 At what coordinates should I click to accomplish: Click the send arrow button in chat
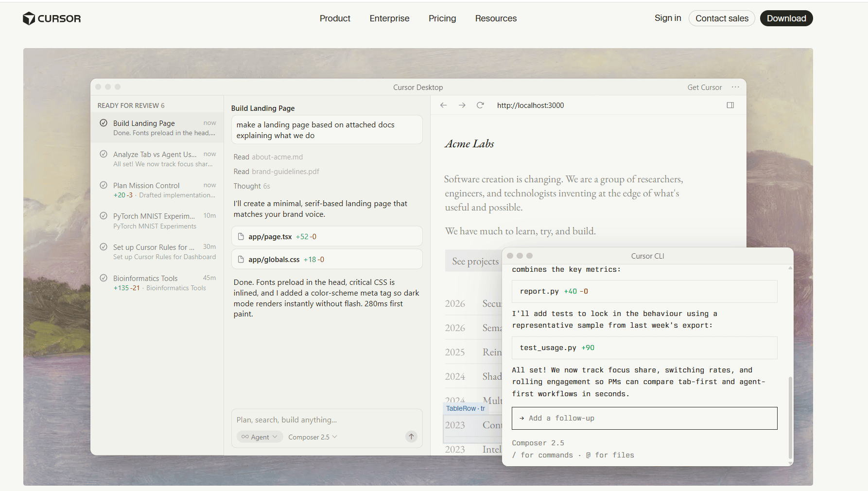click(411, 437)
